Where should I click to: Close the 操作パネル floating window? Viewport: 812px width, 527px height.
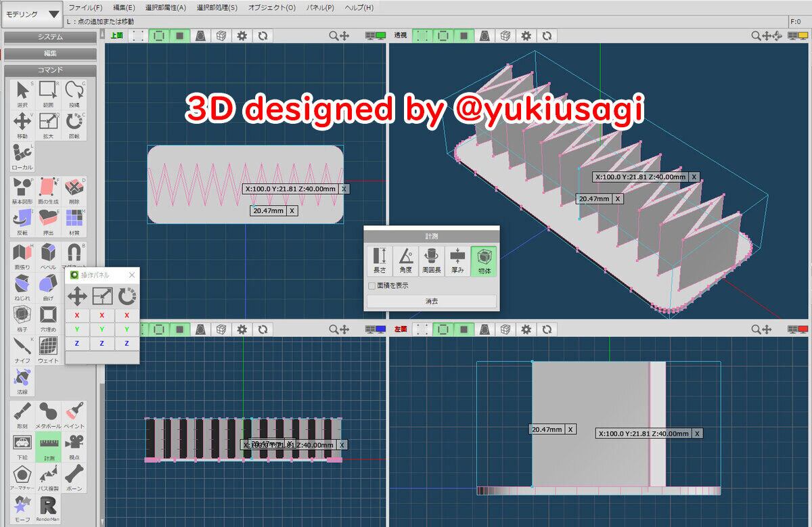[x=132, y=275]
